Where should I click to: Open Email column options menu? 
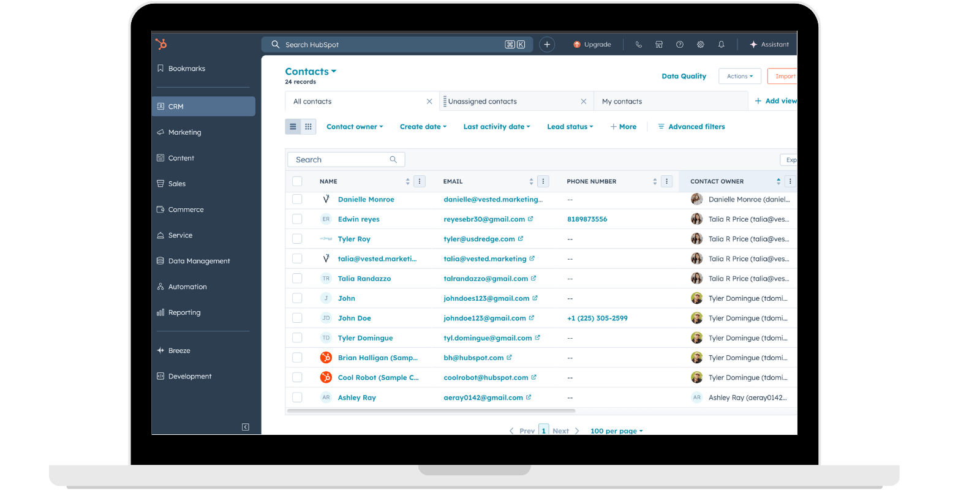click(543, 181)
